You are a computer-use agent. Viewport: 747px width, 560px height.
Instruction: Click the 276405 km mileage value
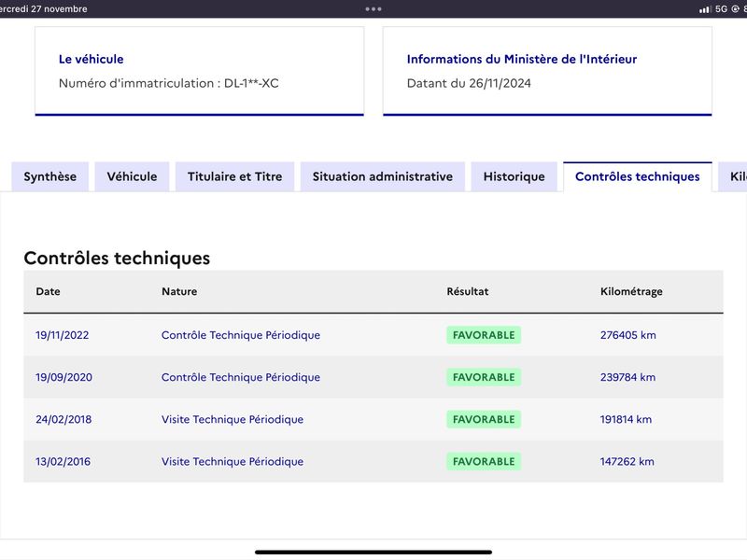(627, 335)
